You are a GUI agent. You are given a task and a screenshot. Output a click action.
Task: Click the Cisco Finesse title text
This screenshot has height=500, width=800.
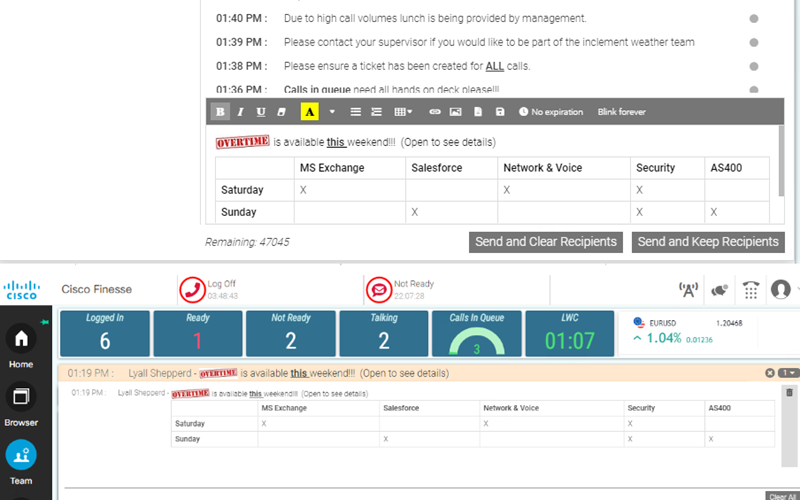click(x=96, y=289)
